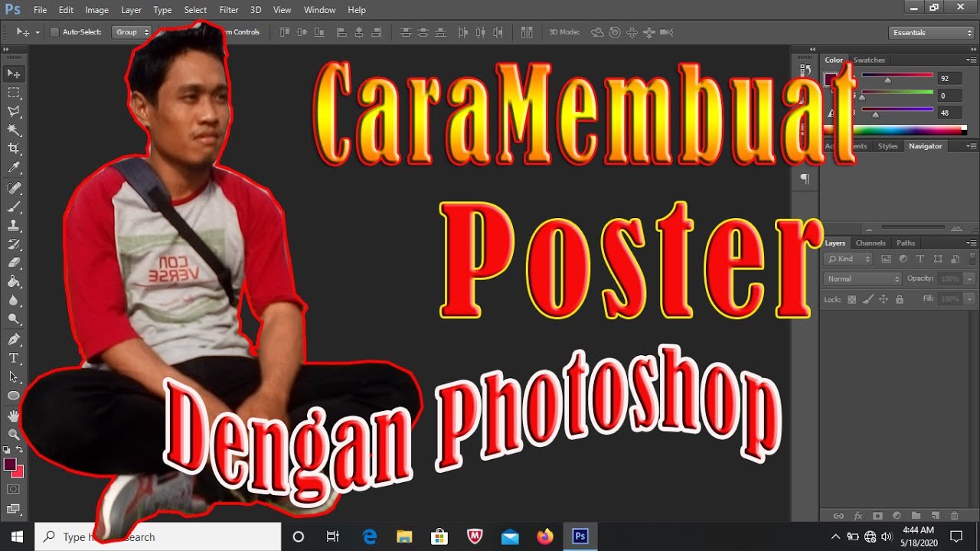This screenshot has width=980, height=551.
Task: Pick a color from the spectrum ramp
Action: tap(895, 131)
